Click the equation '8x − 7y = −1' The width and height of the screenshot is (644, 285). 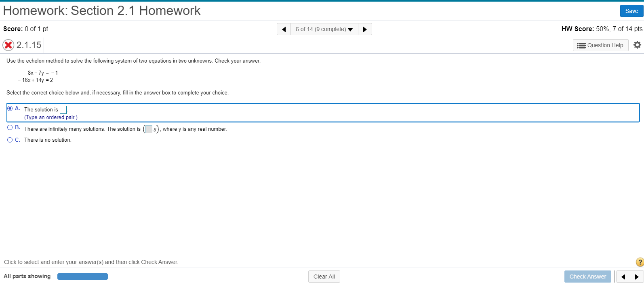43,73
